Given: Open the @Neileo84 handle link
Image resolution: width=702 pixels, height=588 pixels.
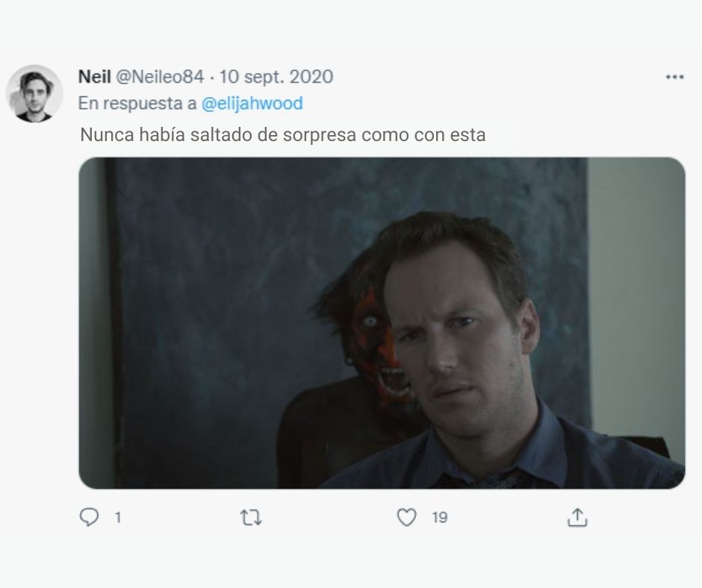Looking at the screenshot, I should 160,77.
